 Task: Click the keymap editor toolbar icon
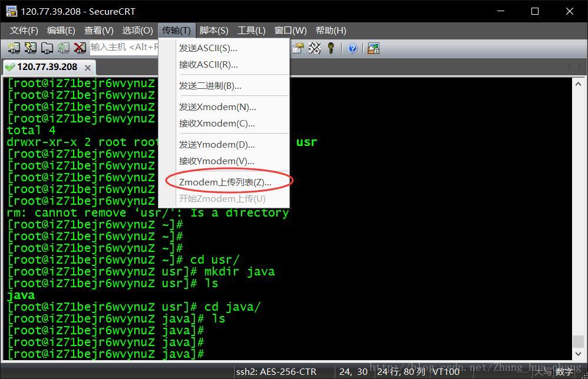coord(314,48)
